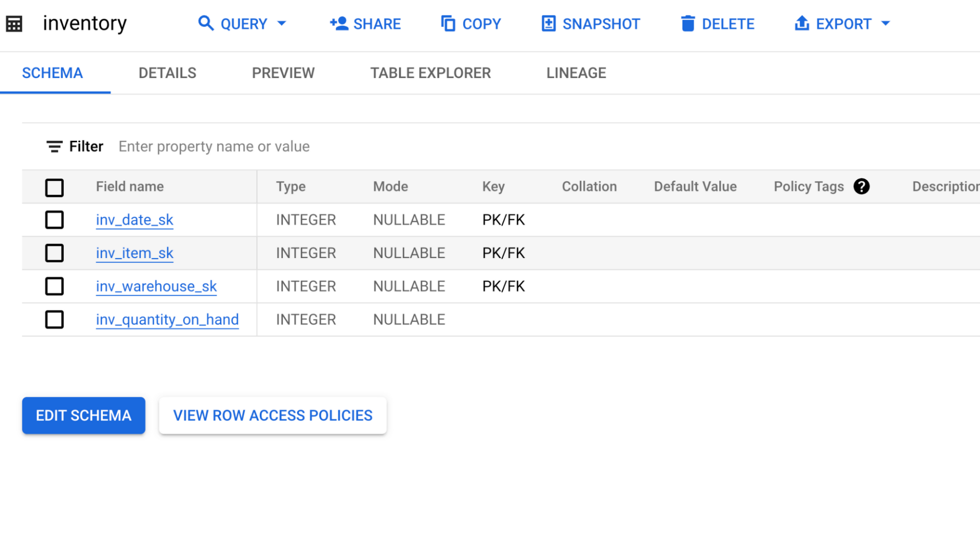Click the EDIT SCHEMA button
The image size is (980, 546).
pyautogui.click(x=83, y=415)
